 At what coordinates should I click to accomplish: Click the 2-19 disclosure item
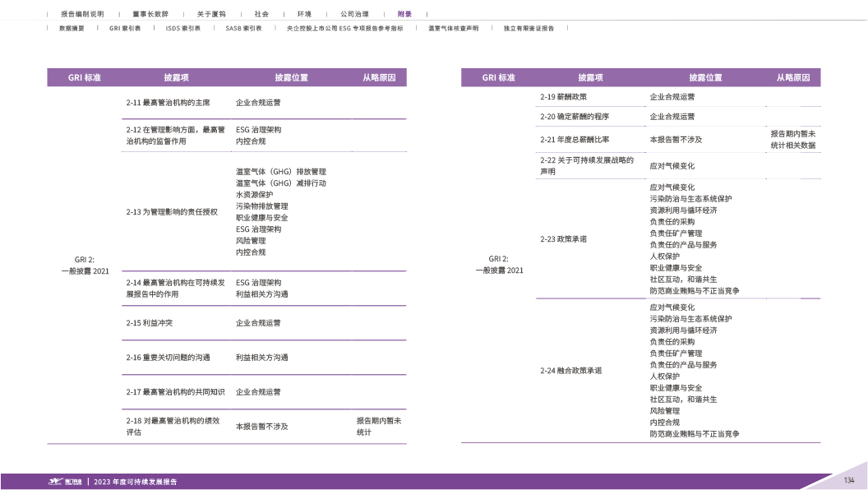pyautogui.click(x=563, y=97)
